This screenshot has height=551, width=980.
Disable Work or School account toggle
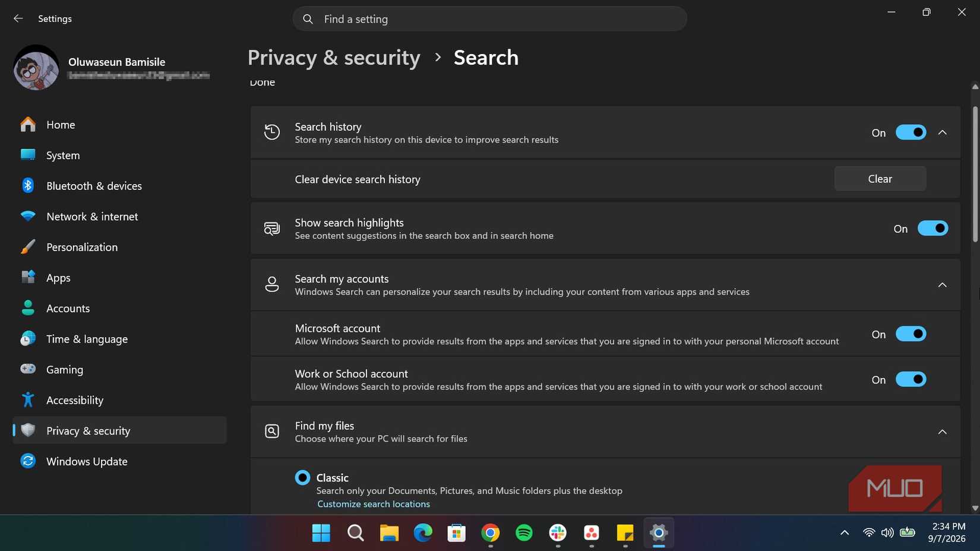coord(911,379)
